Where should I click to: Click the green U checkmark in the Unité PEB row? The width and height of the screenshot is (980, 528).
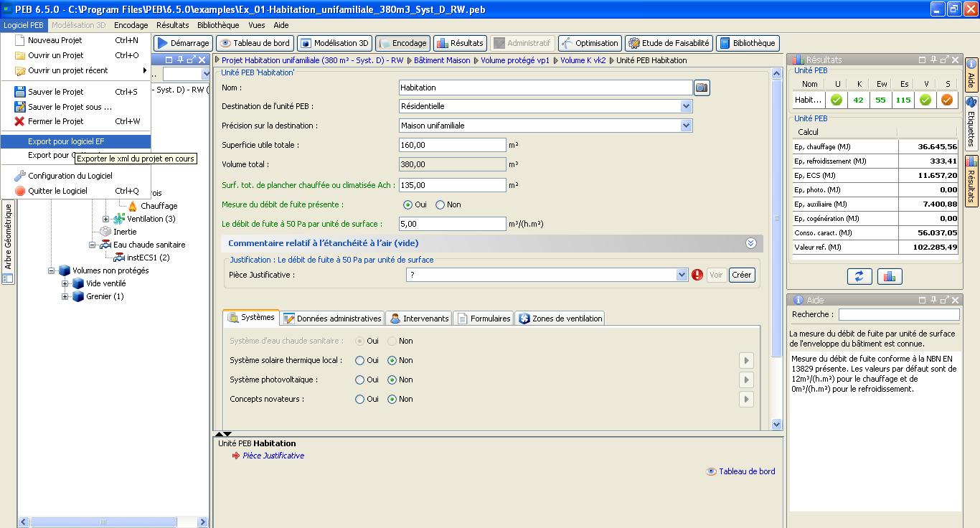[x=837, y=100]
